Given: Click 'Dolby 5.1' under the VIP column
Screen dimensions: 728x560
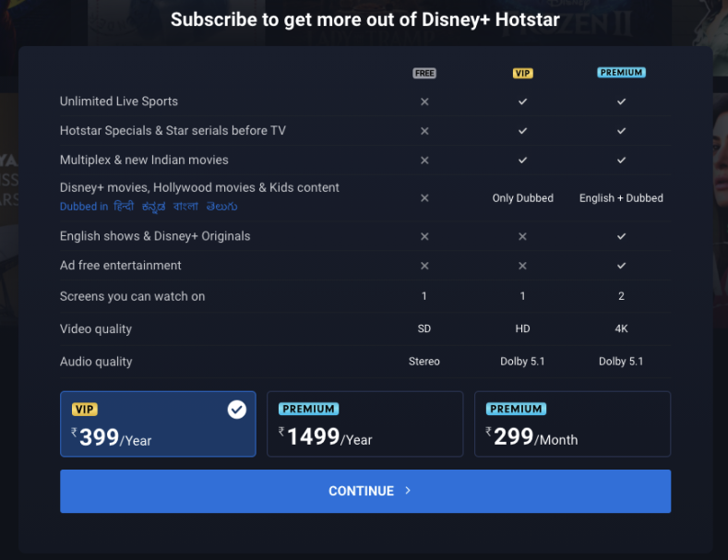Looking at the screenshot, I should point(523,362).
